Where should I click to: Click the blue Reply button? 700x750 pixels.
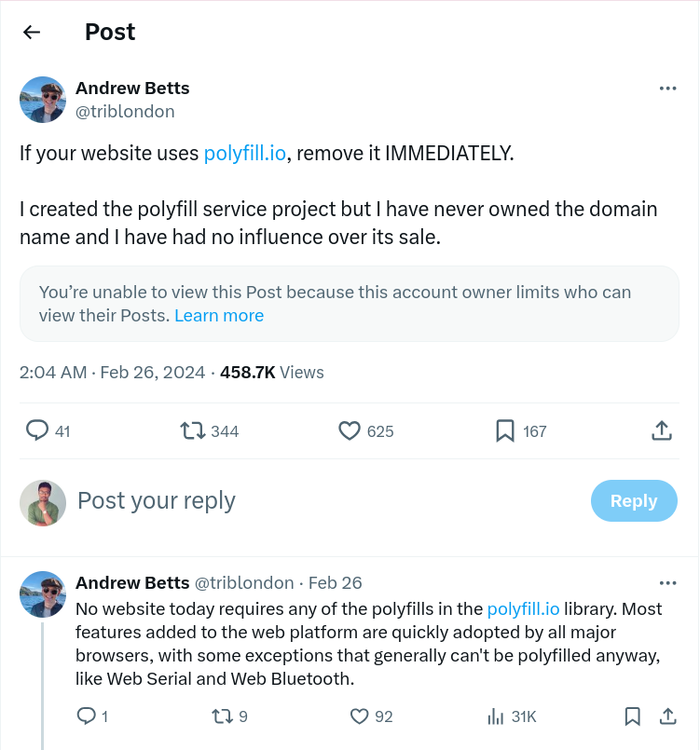(x=634, y=500)
